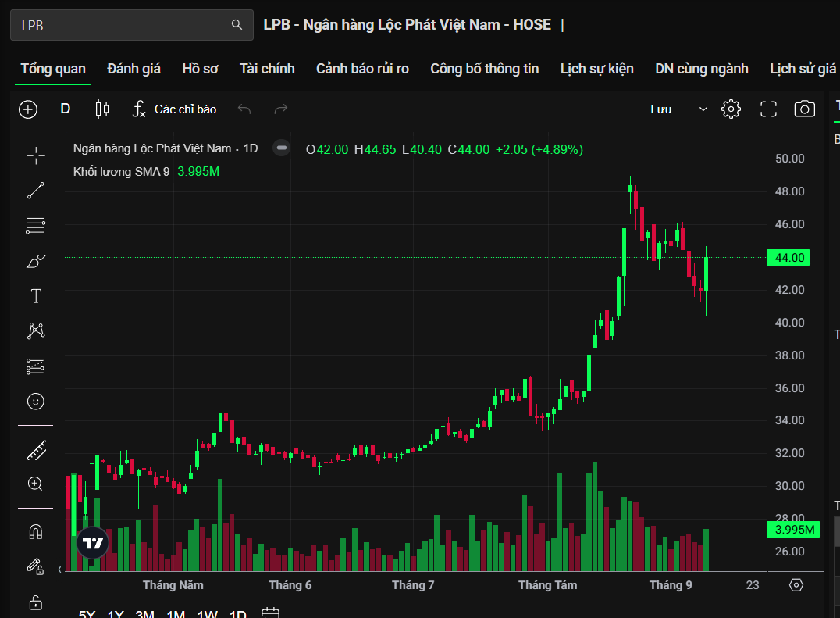Screen dimensions: 840x618
Task: Click the TradingView logo badge
Action: click(93, 543)
